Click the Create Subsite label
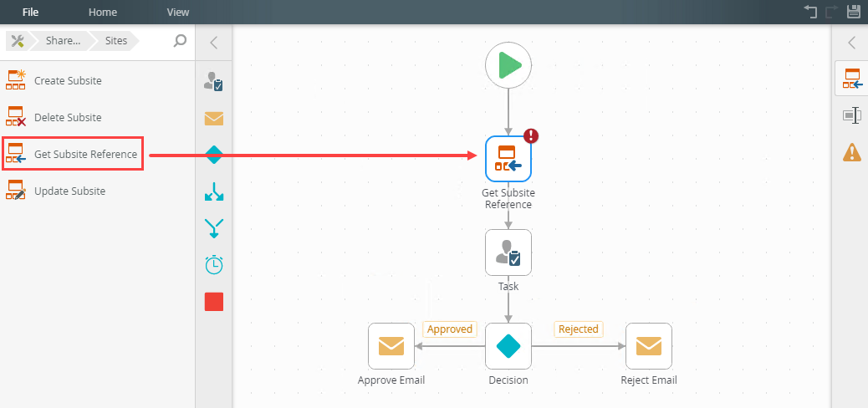Viewport: 868px width, 408px height. pyautogui.click(x=68, y=81)
